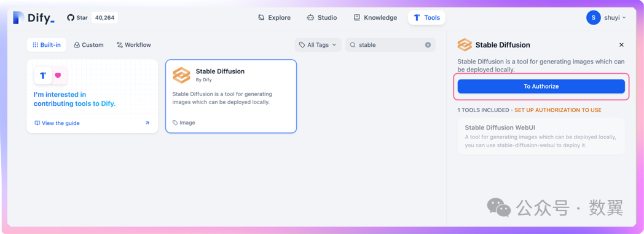Expand the shuyi account dropdown chevron
Viewport: 644px width, 234px height.
point(624,18)
